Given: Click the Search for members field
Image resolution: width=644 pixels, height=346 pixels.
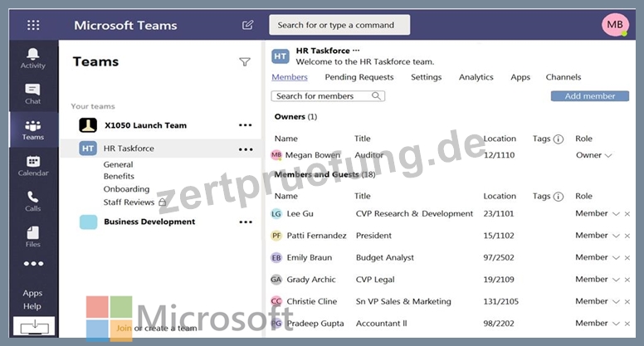Looking at the screenshot, I should (328, 96).
